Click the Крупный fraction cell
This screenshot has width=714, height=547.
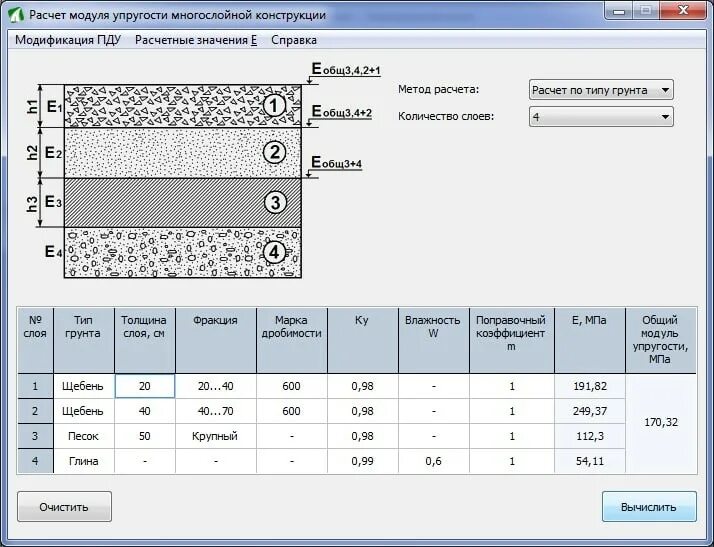[216, 436]
